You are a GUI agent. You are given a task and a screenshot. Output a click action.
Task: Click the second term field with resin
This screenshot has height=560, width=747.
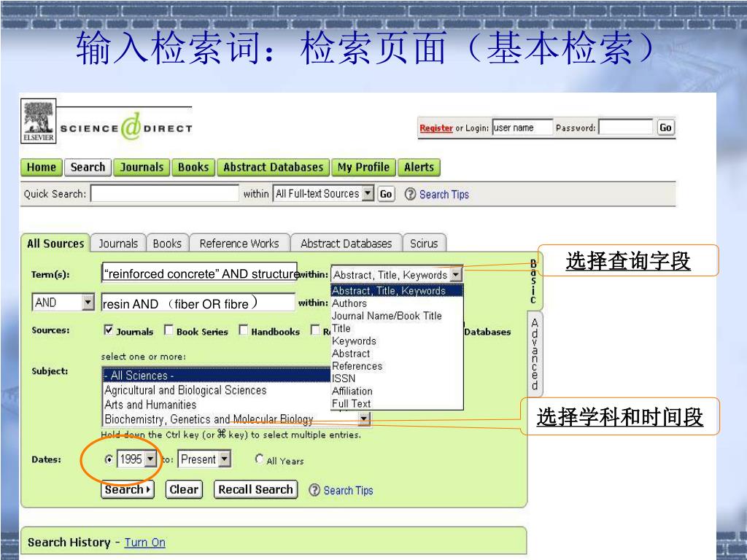tap(198, 303)
